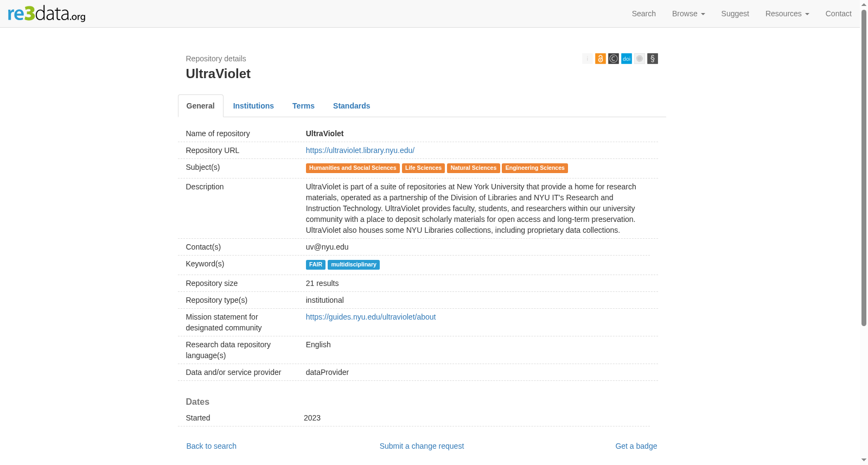Click the 'English' language value
The width and height of the screenshot is (868, 465).
tap(318, 345)
